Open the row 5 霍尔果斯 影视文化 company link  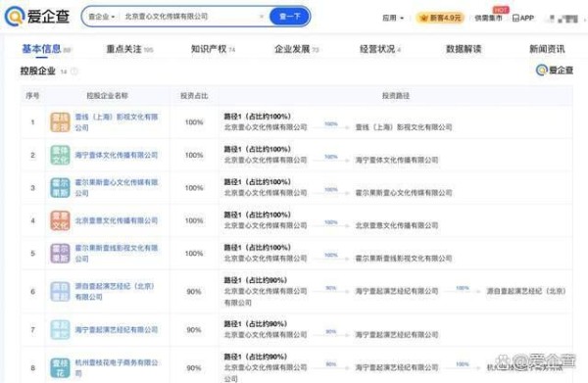(117, 254)
